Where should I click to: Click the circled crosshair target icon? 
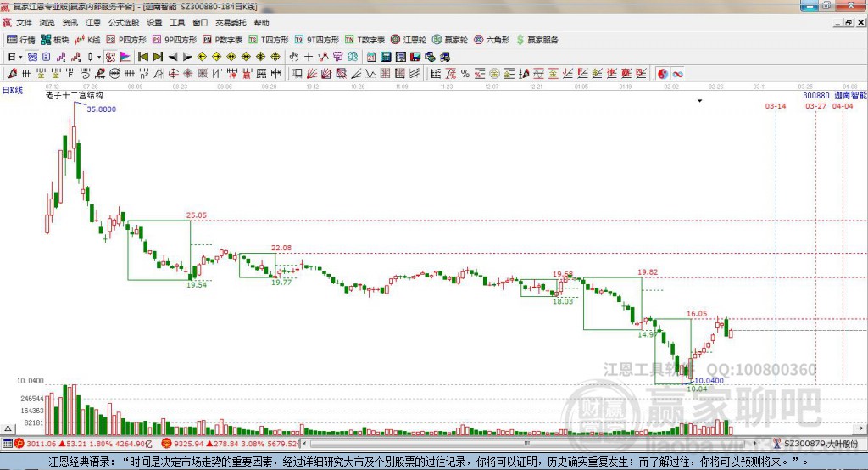(x=173, y=74)
